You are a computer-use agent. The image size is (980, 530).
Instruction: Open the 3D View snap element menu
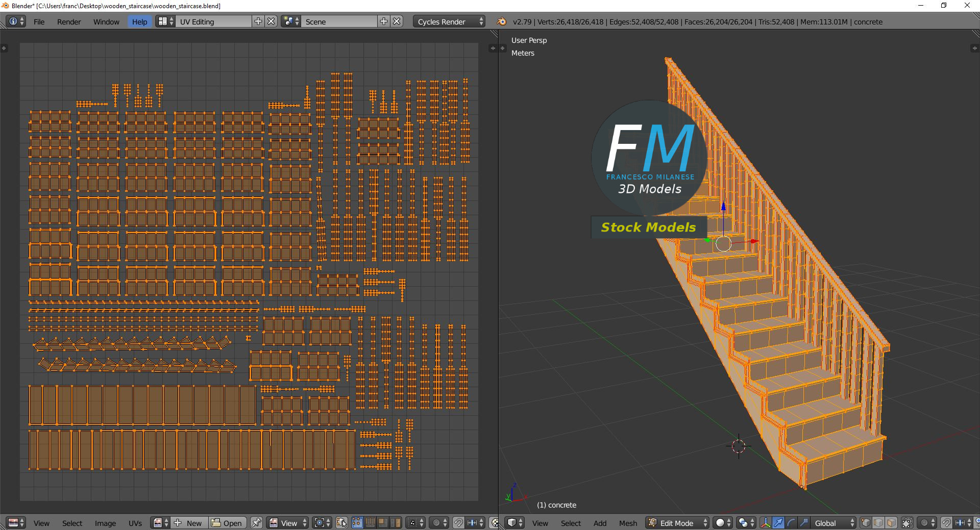pos(964,523)
